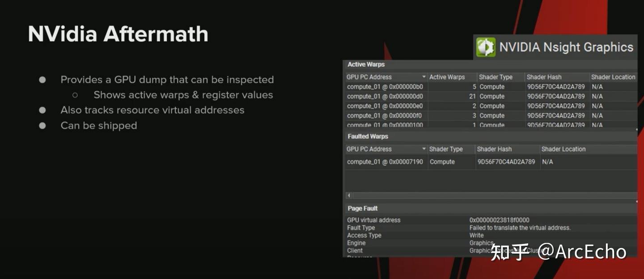Select the compute_01 @ 0x000000b0 row
Screen dimensions: 644x279
[385, 87]
